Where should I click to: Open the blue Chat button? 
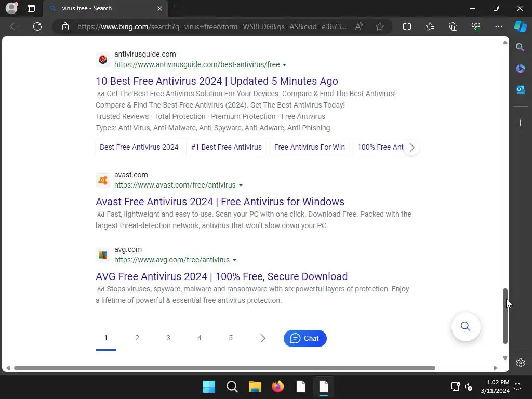tap(305, 339)
